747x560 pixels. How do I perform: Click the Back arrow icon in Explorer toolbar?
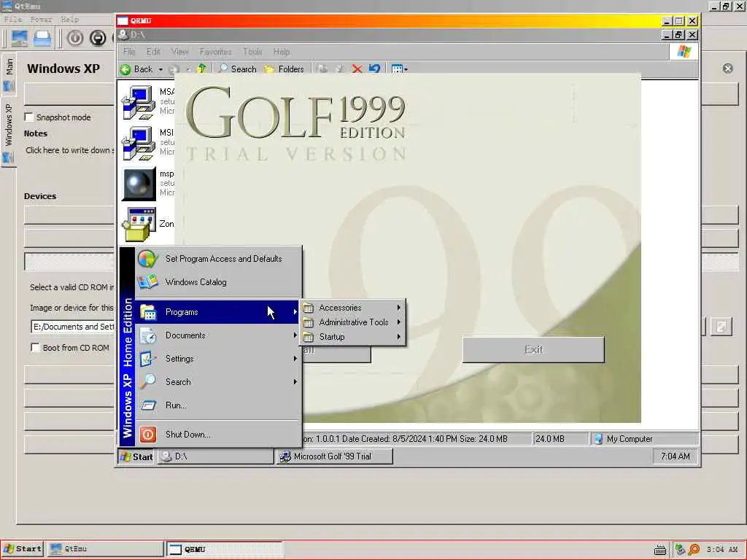125,69
